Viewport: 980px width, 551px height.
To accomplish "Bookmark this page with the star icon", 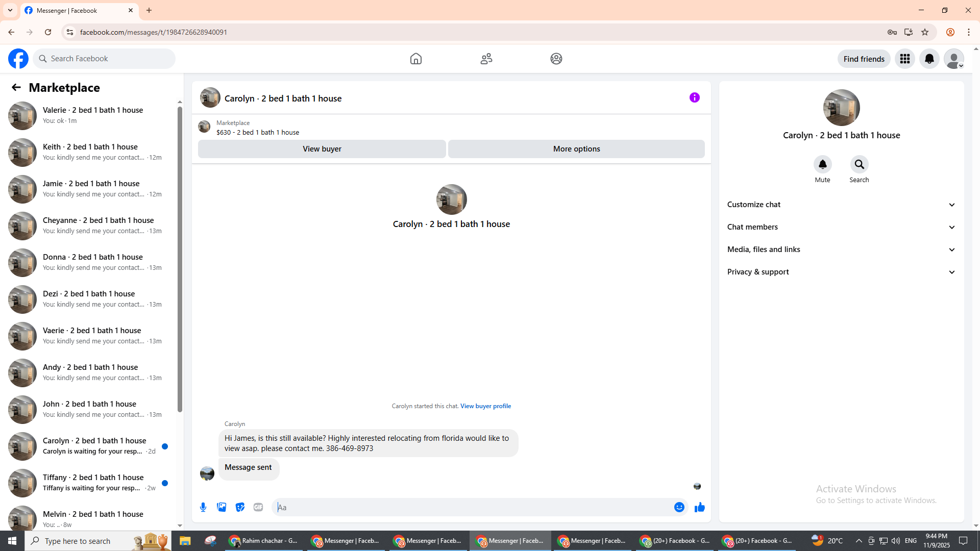I will click(925, 32).
